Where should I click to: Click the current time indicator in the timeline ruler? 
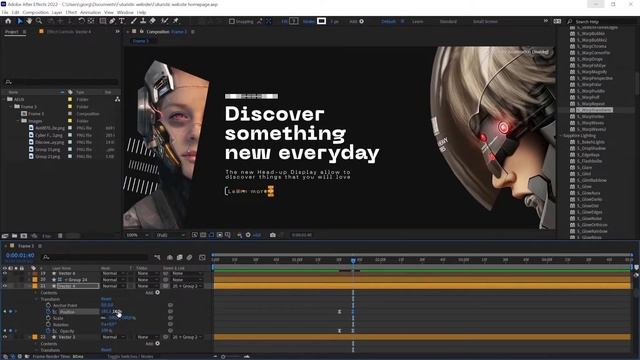pyautogui.click(x=353, y=260)
